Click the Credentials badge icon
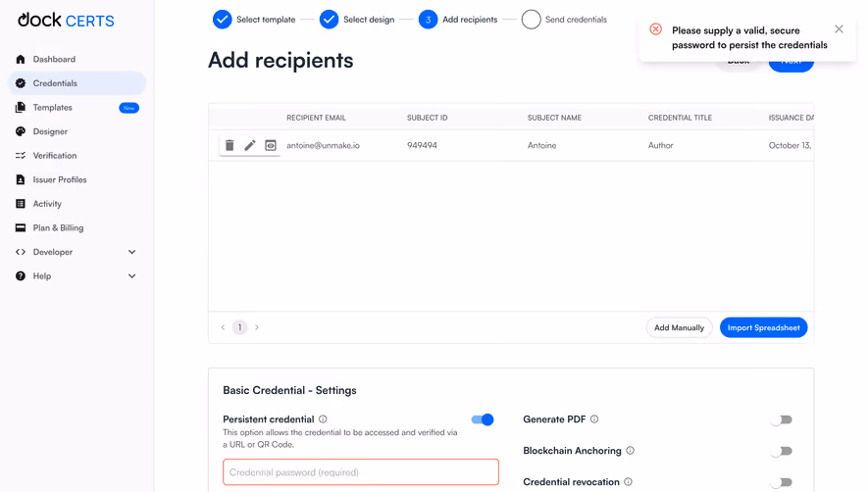 (x=21, y=83)
